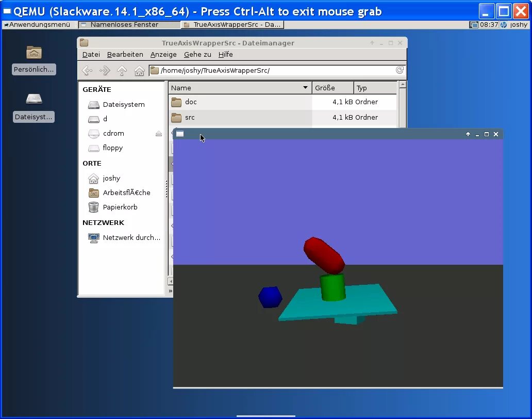Reload the folder with the refresh icon
Viewport: 532px width, 419px height.
point(400,70)
